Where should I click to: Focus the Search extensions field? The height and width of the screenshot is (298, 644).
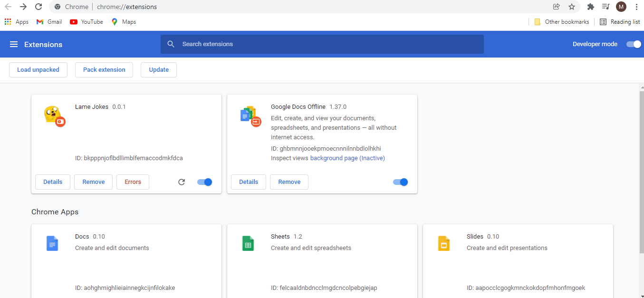click(322, 44)
